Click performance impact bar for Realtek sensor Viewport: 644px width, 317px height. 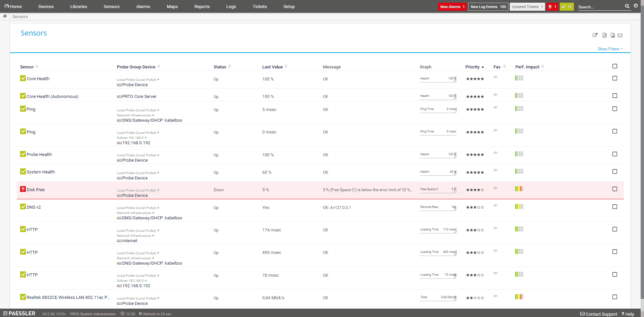tap(519, 297)
